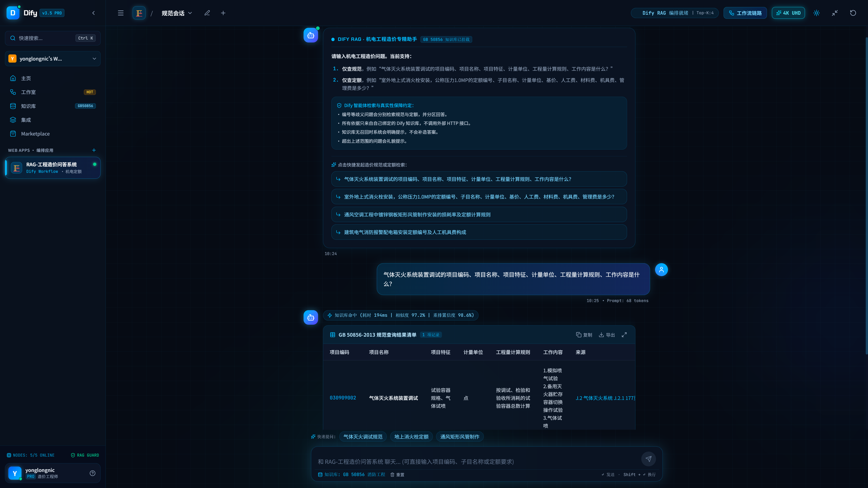Export the query result table
This screenshot has width=868, height=488.
(607, 335)
